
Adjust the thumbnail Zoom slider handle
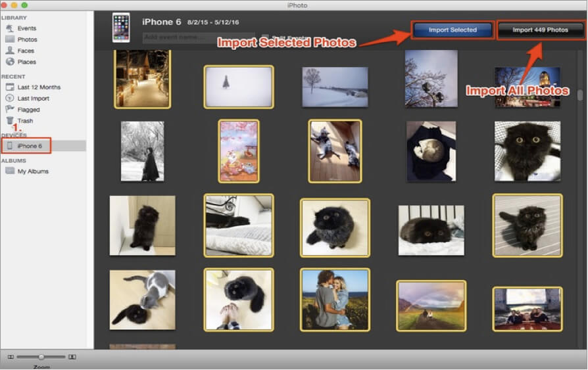pyautogui.click(x=41, y=358)
